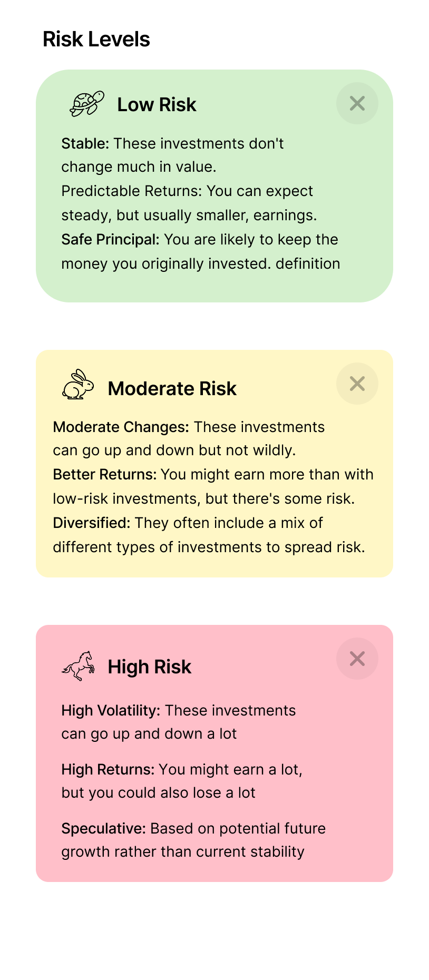Click the horse icon beside High Risk
This screenshot has height=980, width=429.
pyautogui.click(x=79, y=666)
